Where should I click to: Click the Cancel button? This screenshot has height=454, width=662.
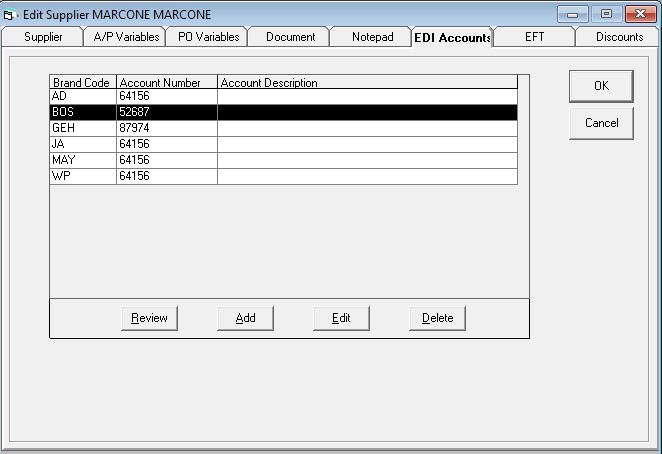(601, 123)
